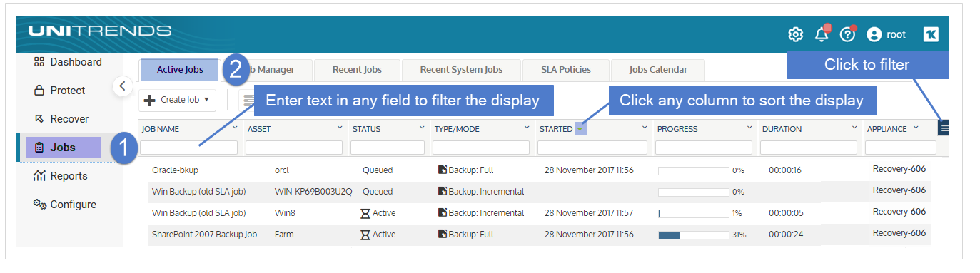Screen dimensions: 980x273
Task: Click the Unitrends logo
Action: click(100, 31)
